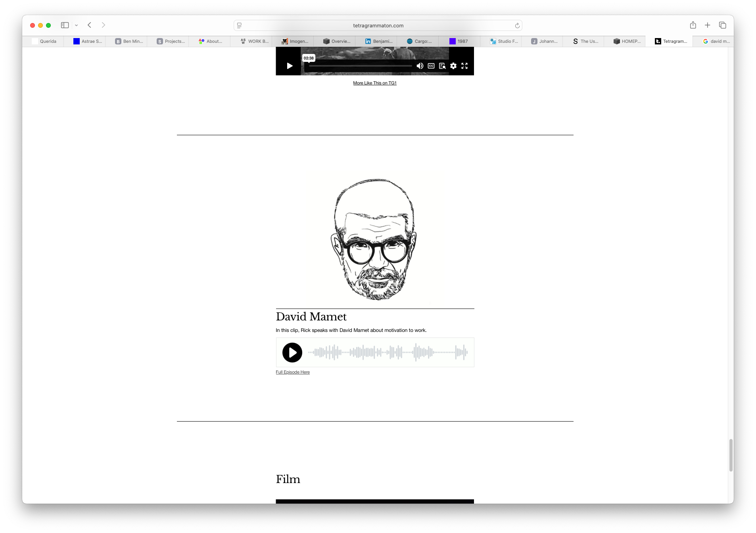Mute the video volume speaker icon
This screenshot has height=533, width=756.
pos(420,66)
